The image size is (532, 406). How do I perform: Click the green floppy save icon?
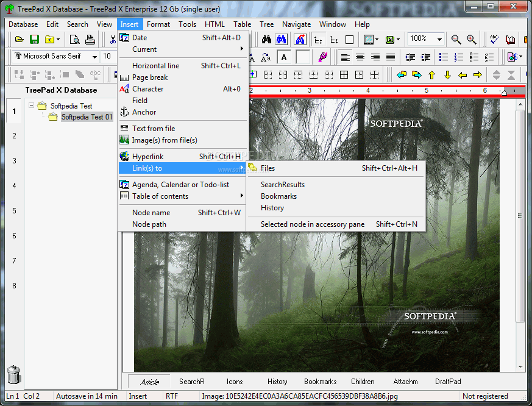[34, 40]
